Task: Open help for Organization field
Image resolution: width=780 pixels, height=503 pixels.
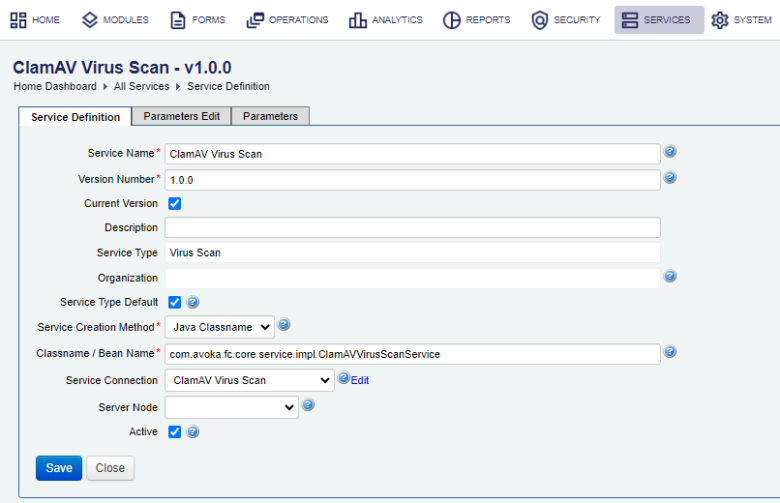Action: 670,276
